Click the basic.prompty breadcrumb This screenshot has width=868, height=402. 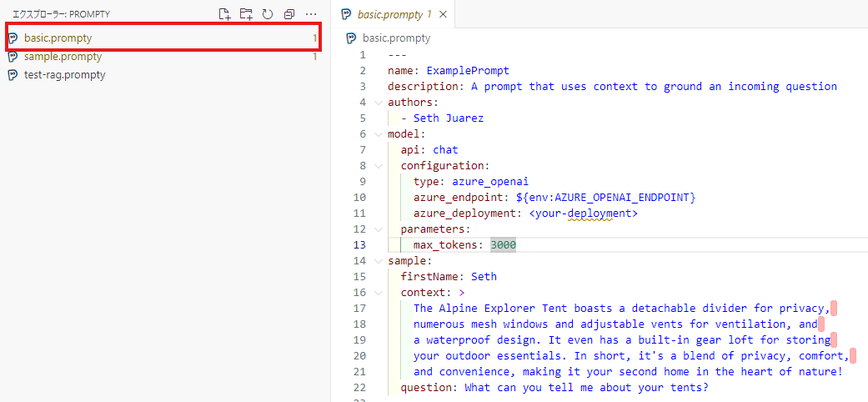click(x=396, y=38)
